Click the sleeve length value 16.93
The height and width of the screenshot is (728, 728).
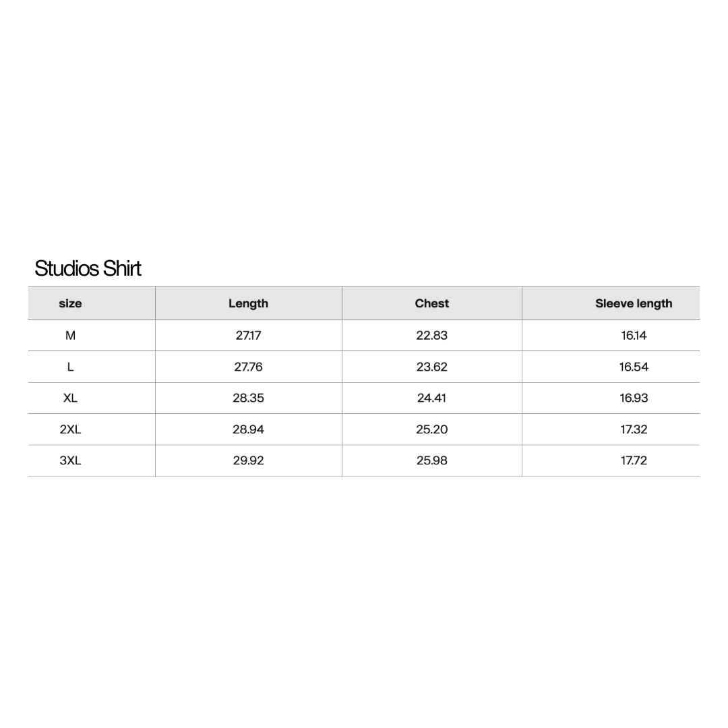(634, 398)
